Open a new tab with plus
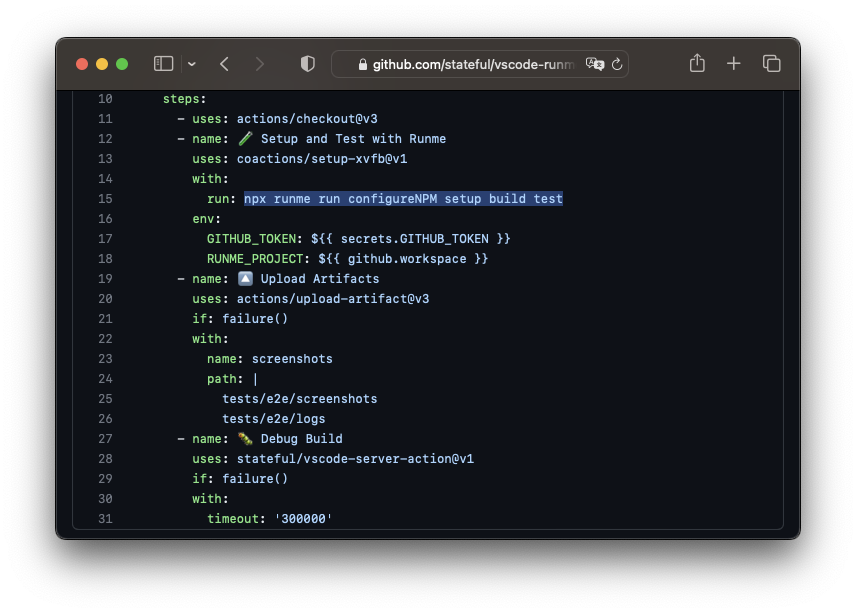The height and width of the screenshot is (613, 856). (734, 64)
